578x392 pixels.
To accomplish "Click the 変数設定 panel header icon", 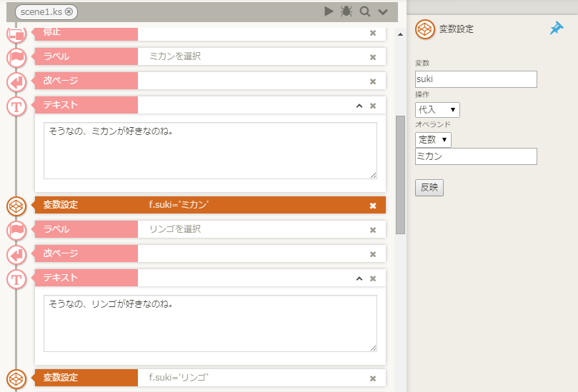I will point(424,29).
